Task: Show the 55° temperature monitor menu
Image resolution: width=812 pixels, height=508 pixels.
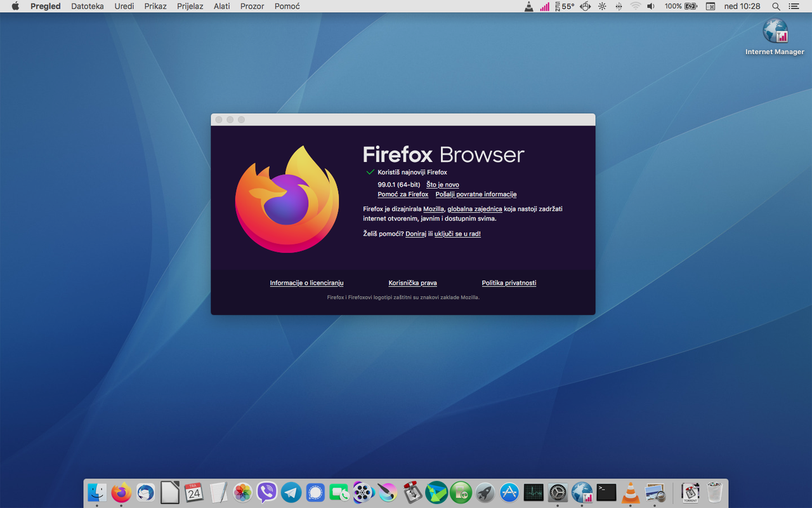Action: pos(563,6)
